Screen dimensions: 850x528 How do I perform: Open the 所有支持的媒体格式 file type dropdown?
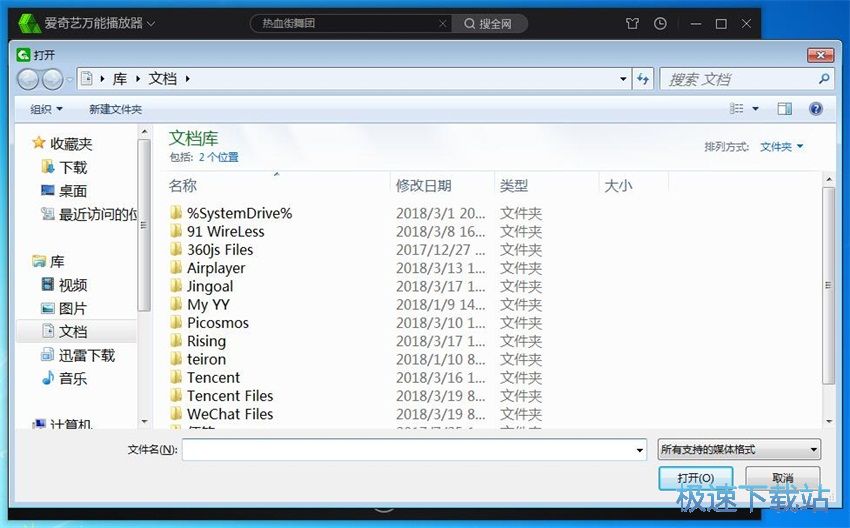pos(739,449)
